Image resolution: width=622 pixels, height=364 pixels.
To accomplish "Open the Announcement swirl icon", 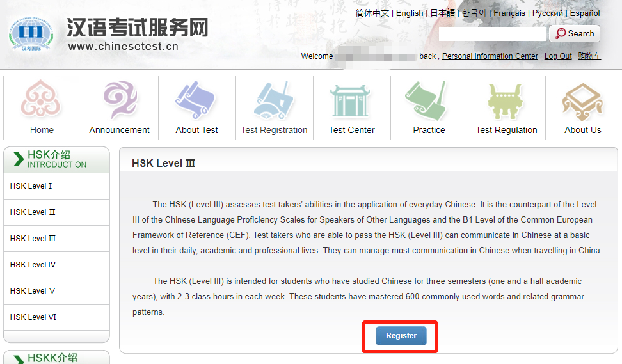I will pos(120,100).
